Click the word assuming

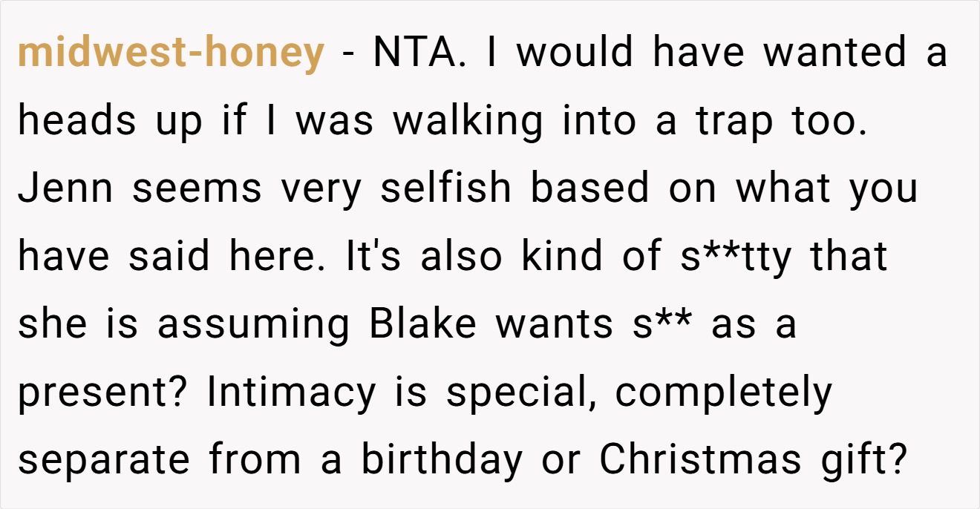[x=253, y=326]
